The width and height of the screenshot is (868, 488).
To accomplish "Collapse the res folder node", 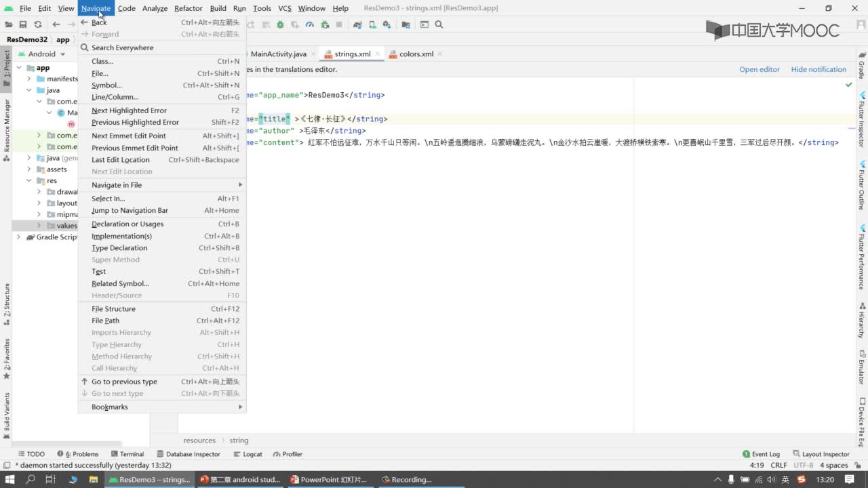I will tap(29, 181).
